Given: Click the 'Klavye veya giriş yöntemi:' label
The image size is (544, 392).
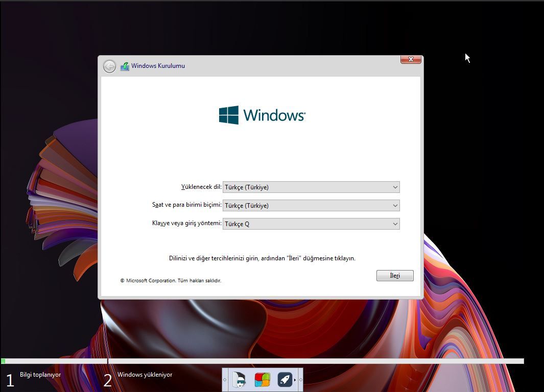Looking at the screenshot, I should pos(186,223).
